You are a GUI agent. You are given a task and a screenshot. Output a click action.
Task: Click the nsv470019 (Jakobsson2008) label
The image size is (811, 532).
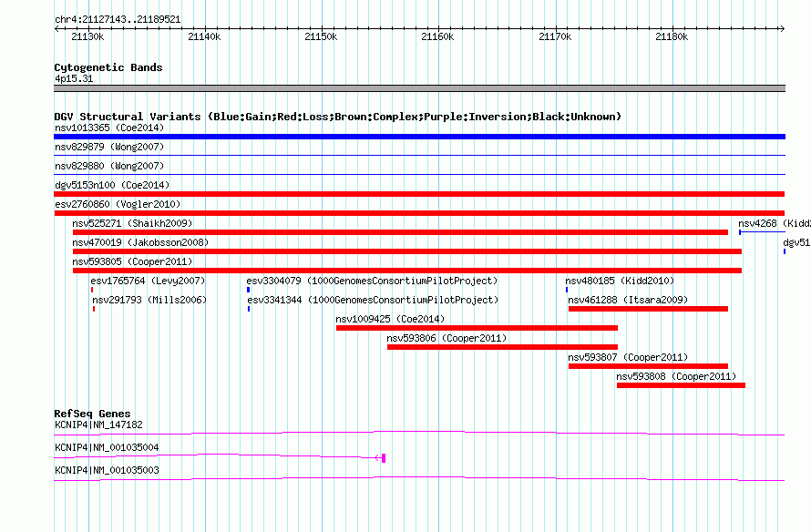point(140,242)
